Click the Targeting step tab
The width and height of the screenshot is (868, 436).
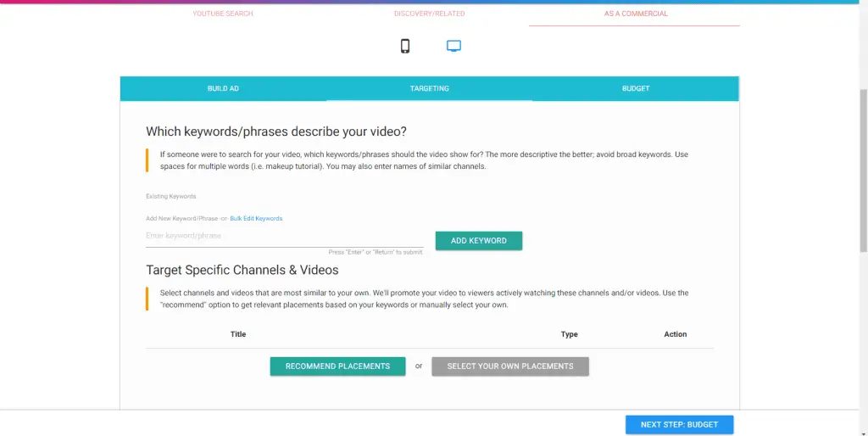(x=429, y=88)
